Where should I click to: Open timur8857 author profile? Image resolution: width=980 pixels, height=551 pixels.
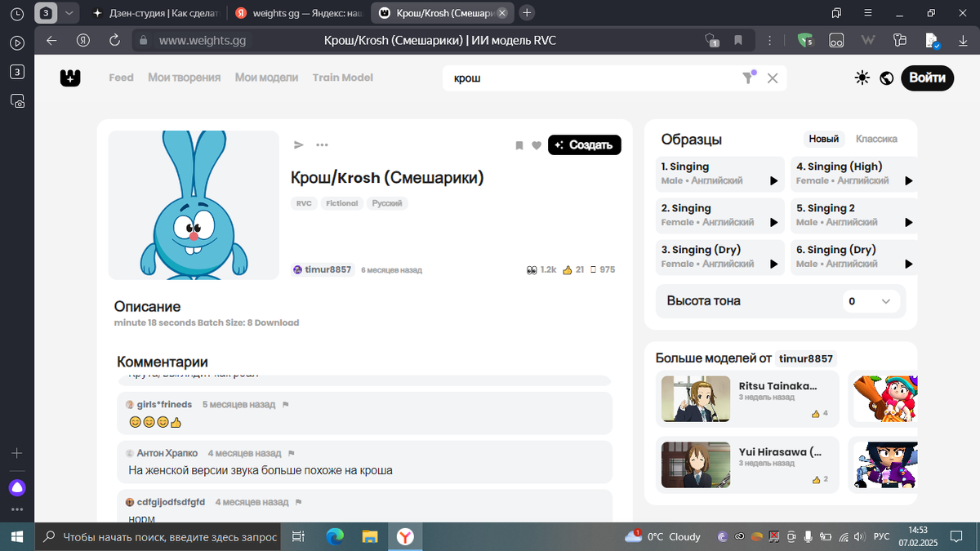(x=322, y=269)
